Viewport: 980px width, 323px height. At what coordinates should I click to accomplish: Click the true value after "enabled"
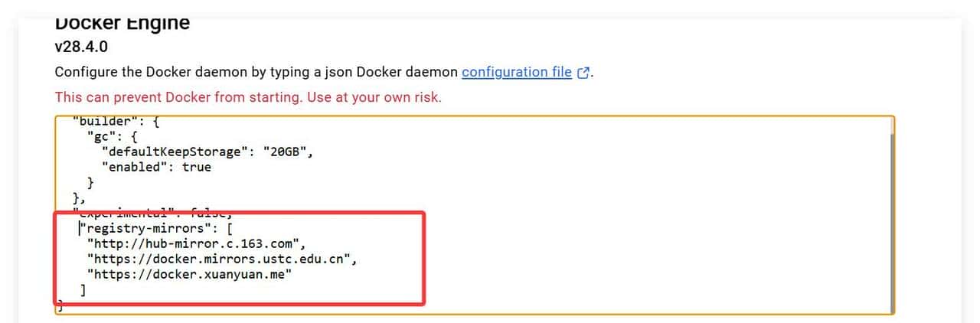point(196,167)
